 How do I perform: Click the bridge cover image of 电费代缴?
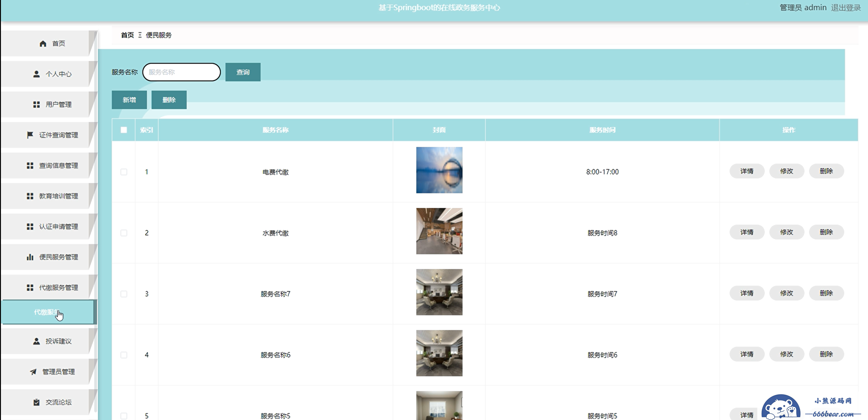pos(439,170)
